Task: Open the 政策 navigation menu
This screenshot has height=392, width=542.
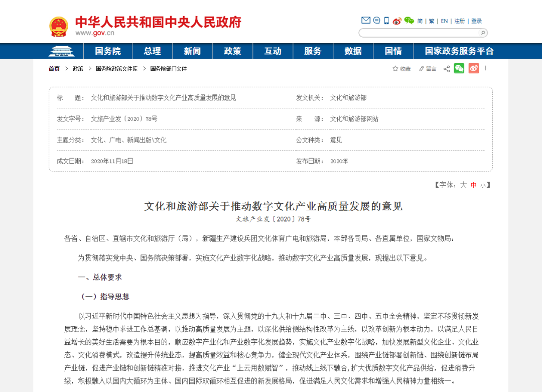Action: click(232, 51)
